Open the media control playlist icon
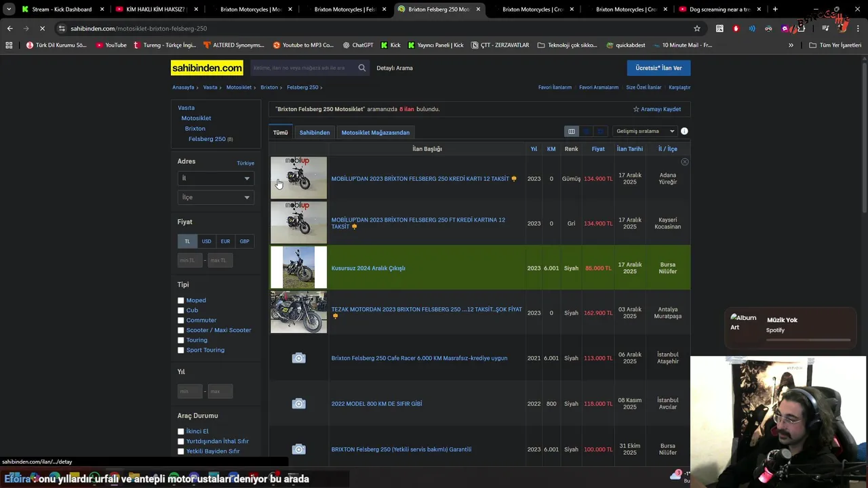The height and width of the screenshot is (488, 868). click(825, 28)
